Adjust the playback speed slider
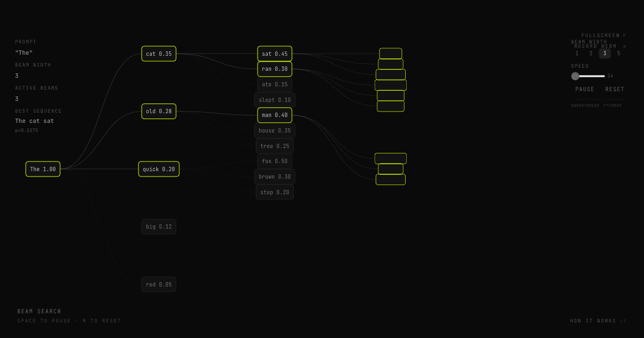This screenshot has width=644, height=338. click(x=589, y=76)
